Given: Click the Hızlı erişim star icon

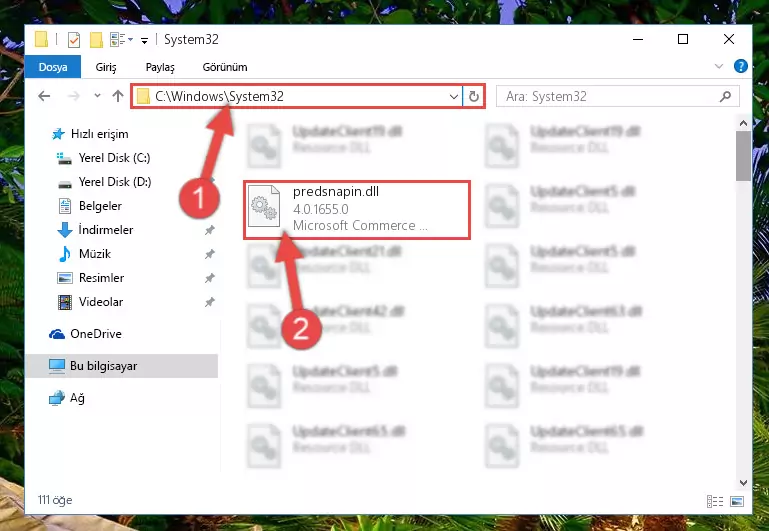Looking at the screenshot, I should click(x=58, y=134).
